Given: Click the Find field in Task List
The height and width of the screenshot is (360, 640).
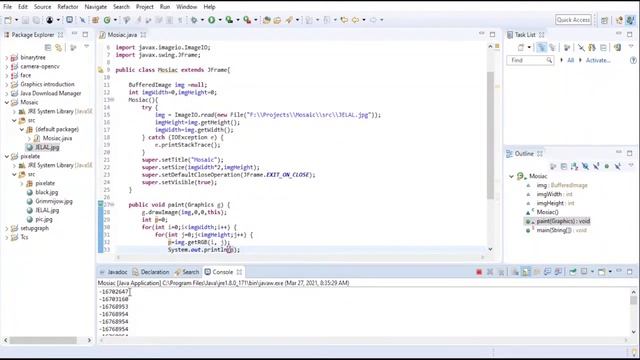Looking at the screenshot, I should (530, 60).
